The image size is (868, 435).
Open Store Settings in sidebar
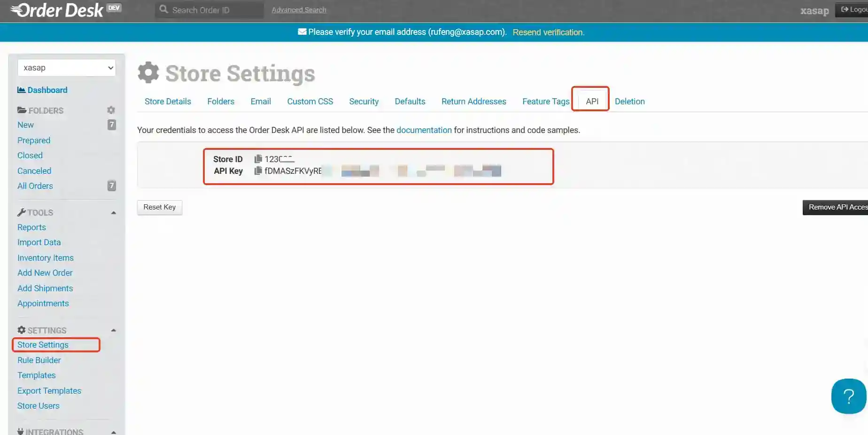43,345
